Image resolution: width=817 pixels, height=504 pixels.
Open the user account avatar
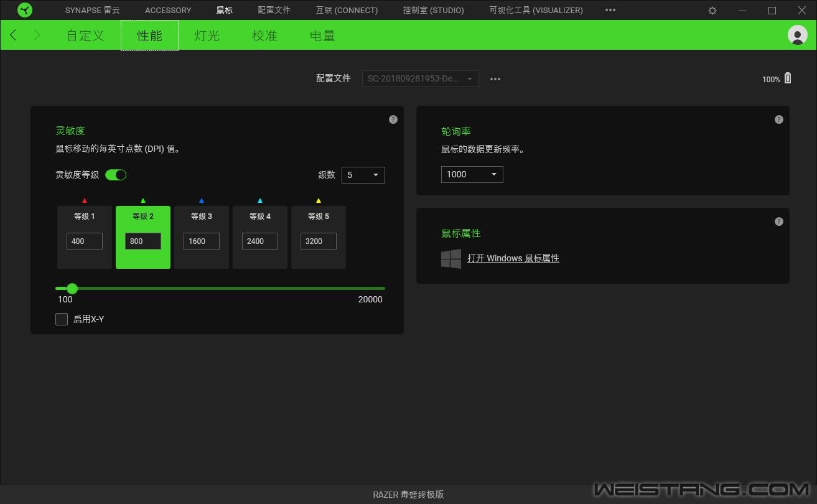797,35
